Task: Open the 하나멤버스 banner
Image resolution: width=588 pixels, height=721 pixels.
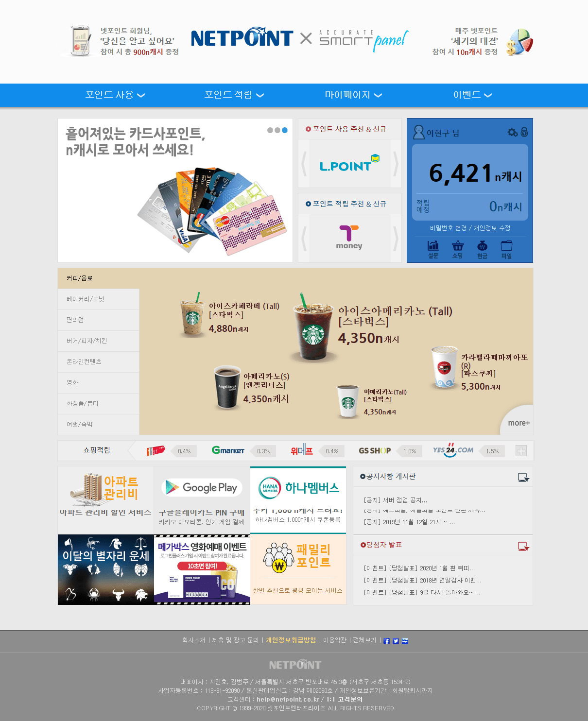Action: click(298, 500)
